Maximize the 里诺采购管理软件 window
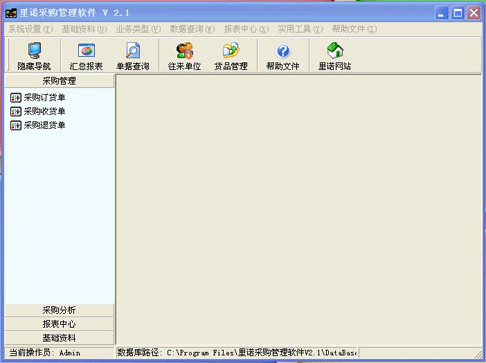 point(457,13)
